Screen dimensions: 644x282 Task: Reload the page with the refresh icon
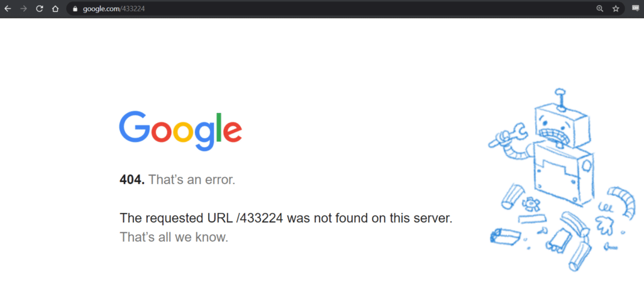[40, 9]
